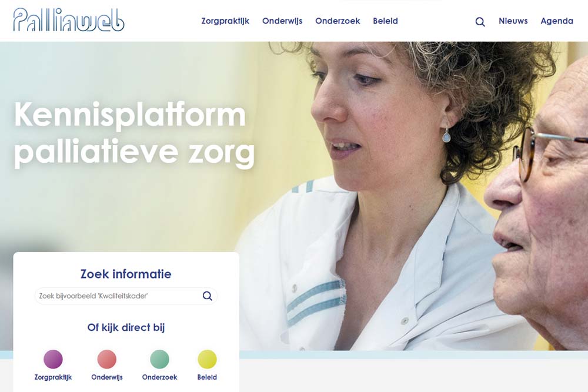The image size is (588, 392).
Task: Select the red Onderwijs circle
Action: [107, 359]
